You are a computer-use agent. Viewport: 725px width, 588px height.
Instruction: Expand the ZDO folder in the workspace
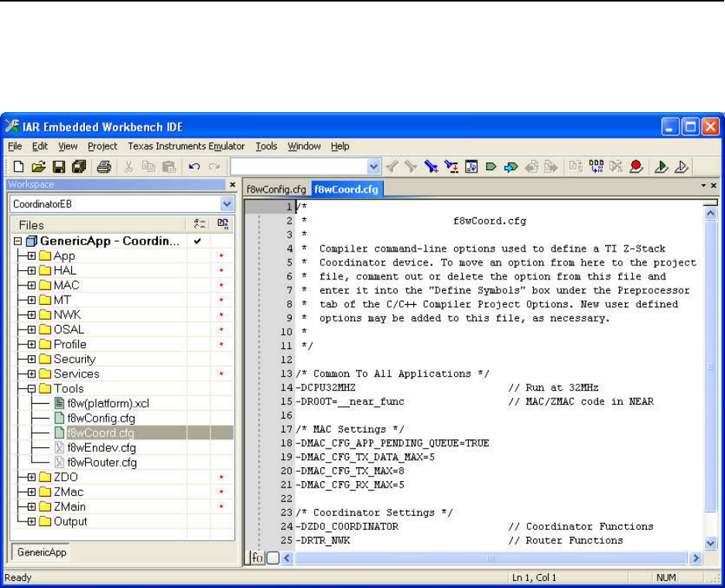(32, 477)
